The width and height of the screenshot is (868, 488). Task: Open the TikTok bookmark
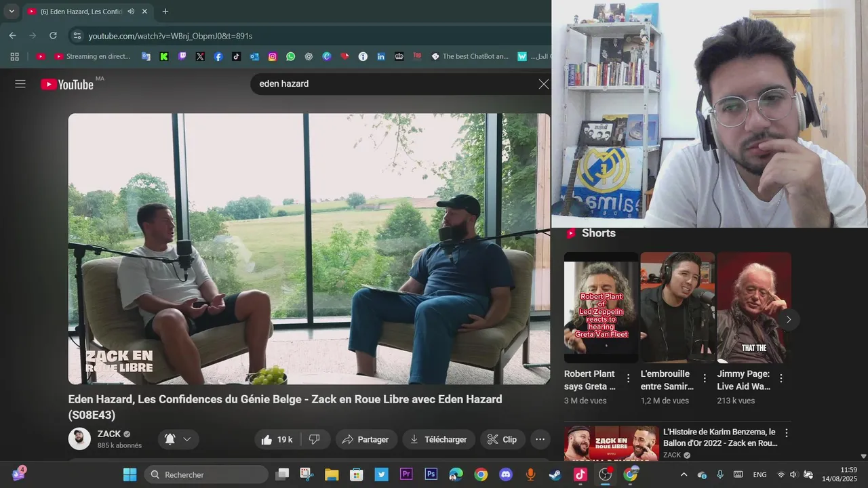click(236, 56)
